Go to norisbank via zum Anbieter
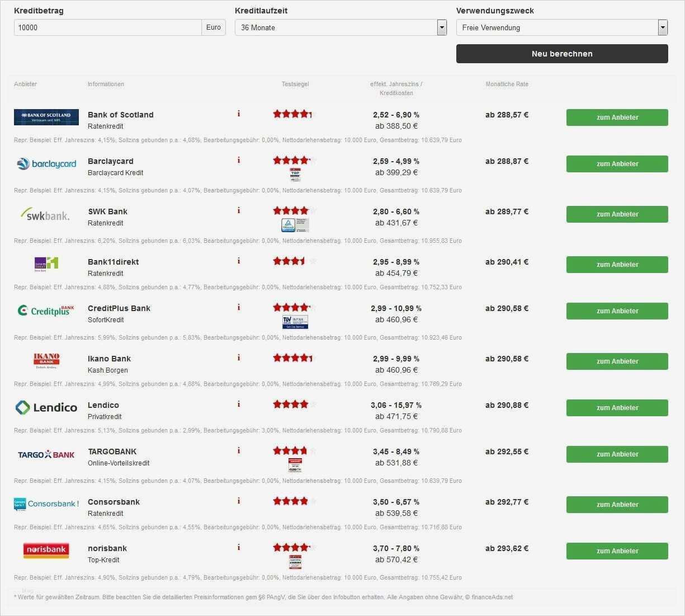 coord(617,551)
